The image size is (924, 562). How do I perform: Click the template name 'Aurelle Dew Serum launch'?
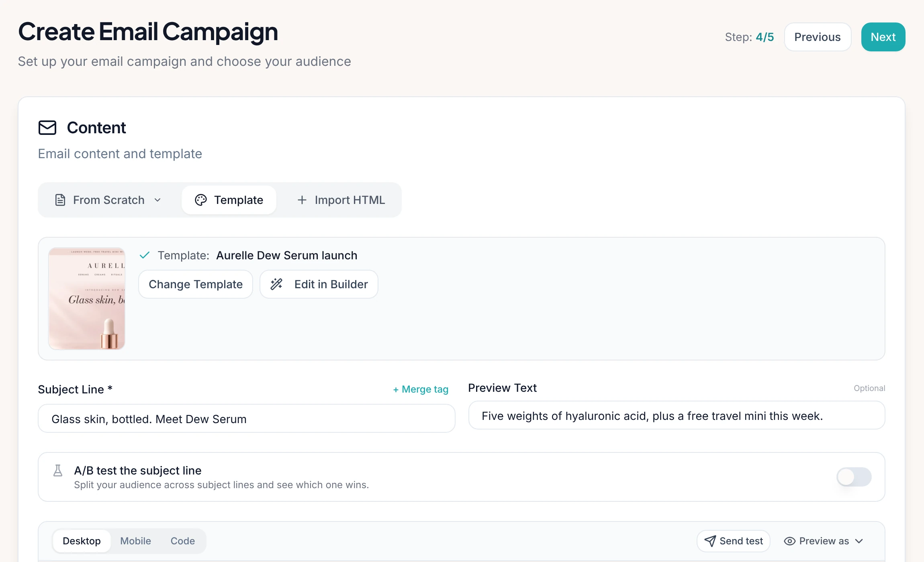click(286, 255)
